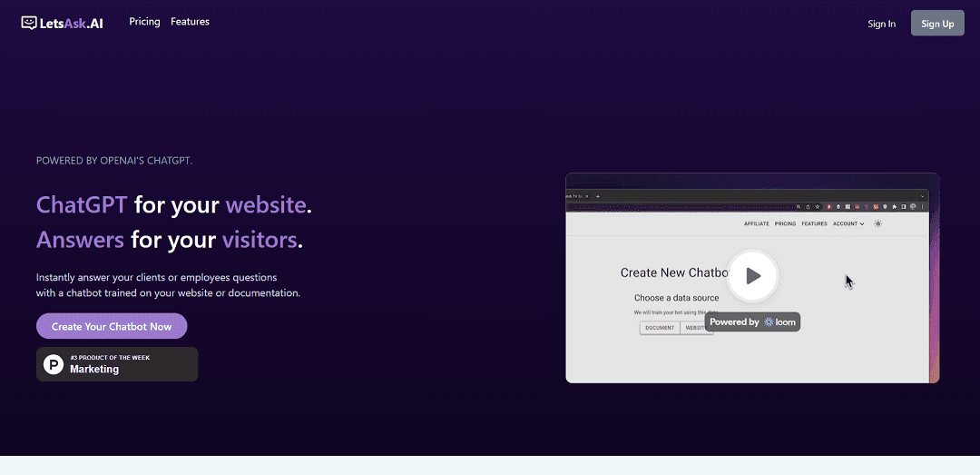
Task: Click the sun theme icon in video preview
Action: (x=878, y=223)
